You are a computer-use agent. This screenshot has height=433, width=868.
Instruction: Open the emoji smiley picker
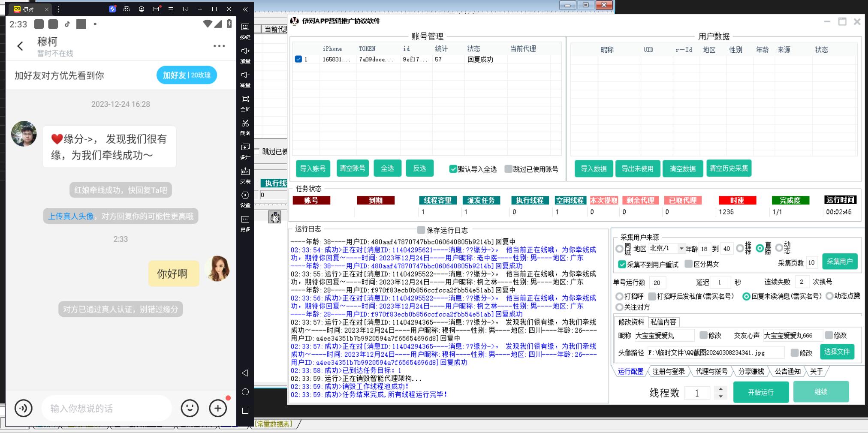[190, 408]
